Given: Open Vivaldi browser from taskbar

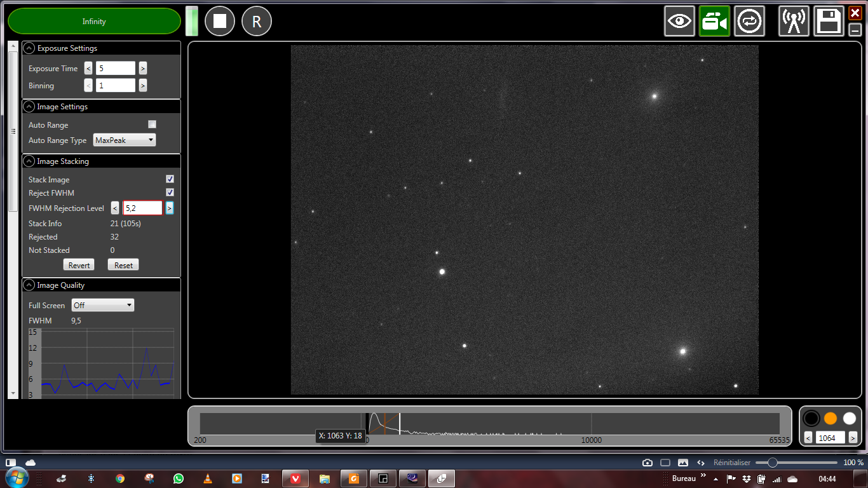Looking at the screenshot, I should (295, 478).
